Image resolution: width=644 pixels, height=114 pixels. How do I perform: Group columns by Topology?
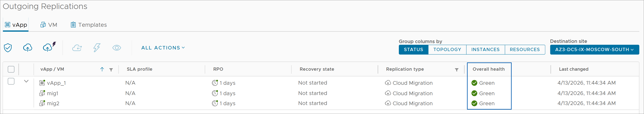click(x=447, y=50)
